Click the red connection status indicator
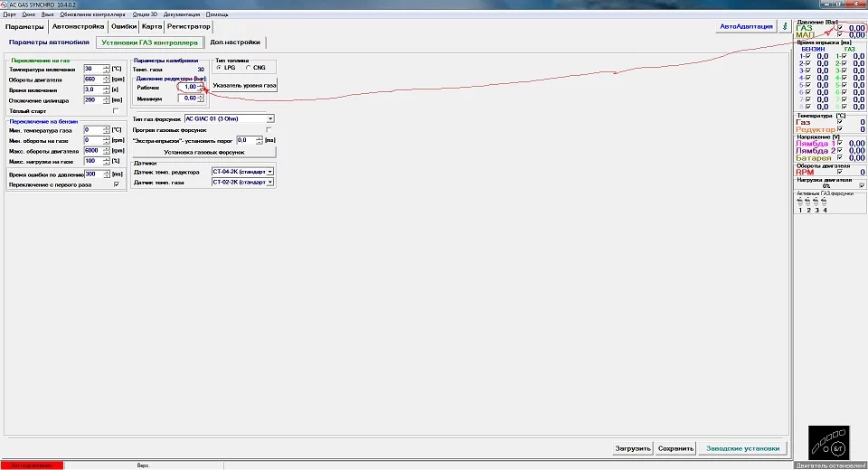Viewport: 868px width, 470px height. pyautogui.click(x=33, y=465)
